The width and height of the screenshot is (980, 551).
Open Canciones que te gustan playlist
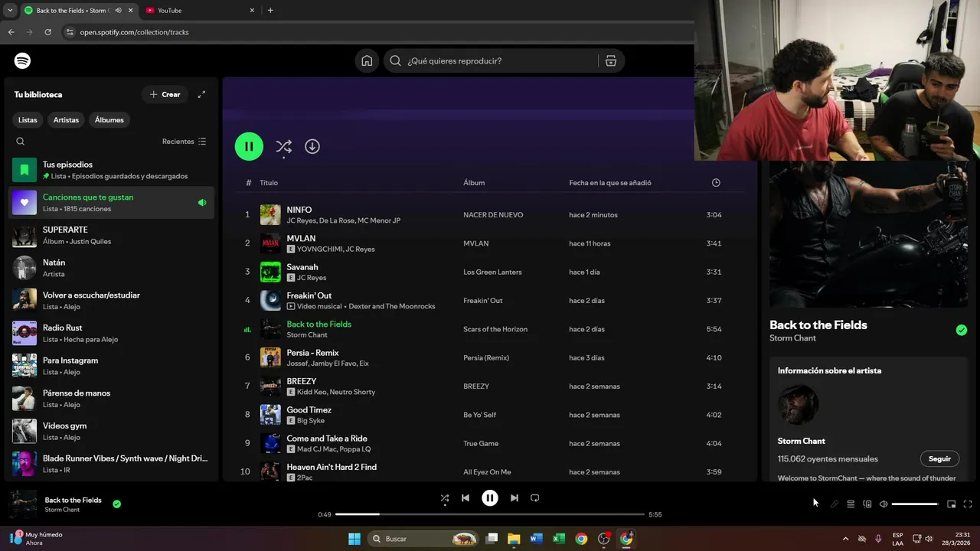(x=112, y=203)
